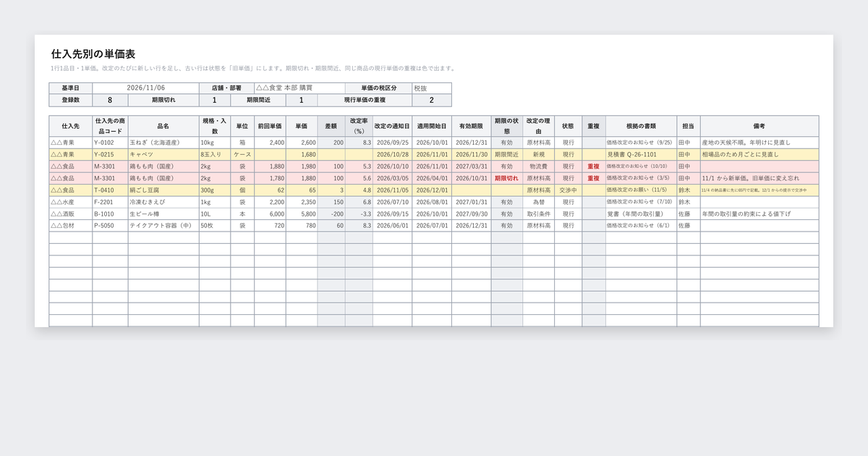Select the 絹ごし豆腐 item name cell
868x456 pixels.
point(163,190)
